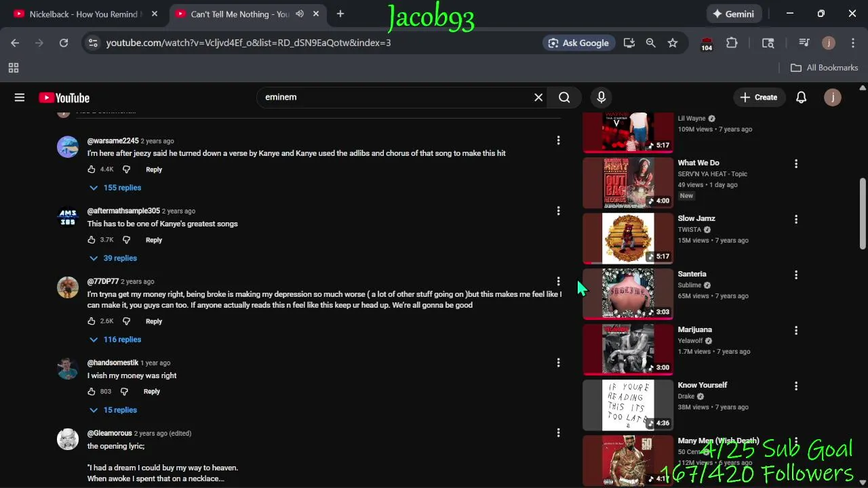Click the page vertical scrollbar

point(863,213)
